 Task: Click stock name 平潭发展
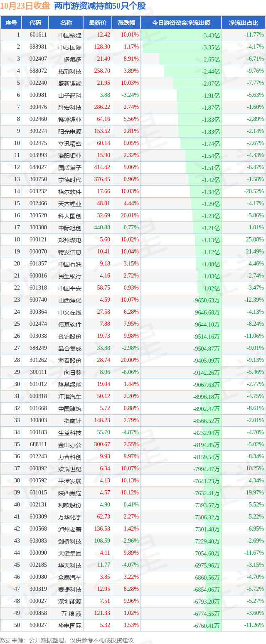[70, 481]
